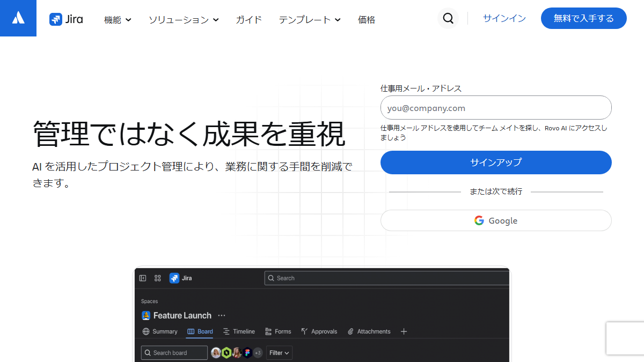Open the ガイド menu item
644x362 pixels.
(x=249, y=20)
